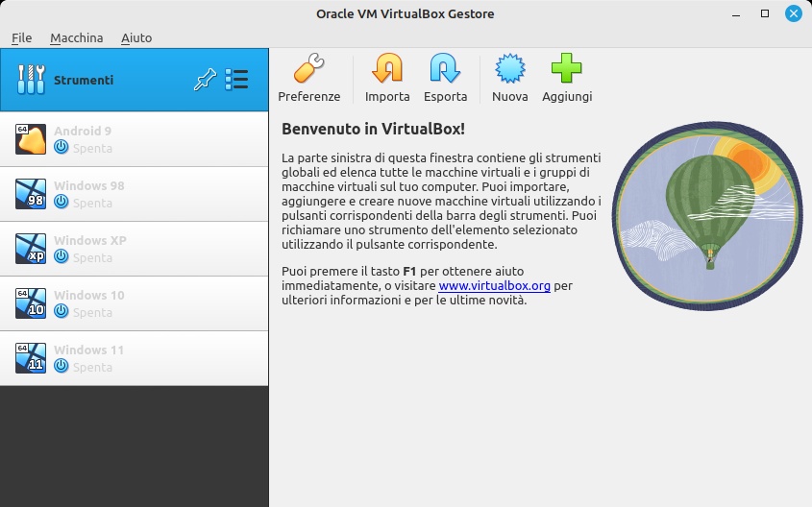Click the Windows 11 name text
812x507 pixels.
tap(89, 350)
